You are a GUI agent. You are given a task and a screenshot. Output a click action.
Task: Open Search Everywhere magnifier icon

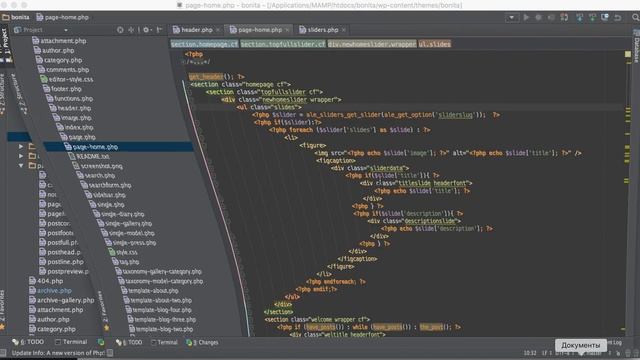pos(636,18)
